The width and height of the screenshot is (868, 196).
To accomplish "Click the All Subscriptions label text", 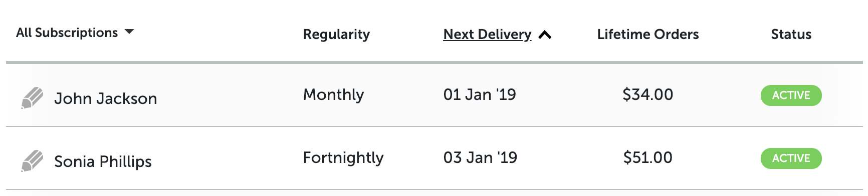I will (x=67, y=32).
